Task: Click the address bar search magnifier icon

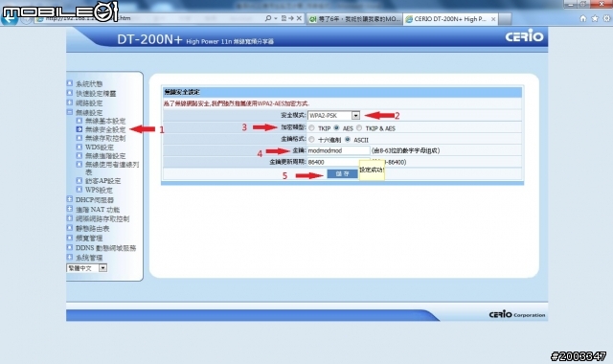Action: 268,18
